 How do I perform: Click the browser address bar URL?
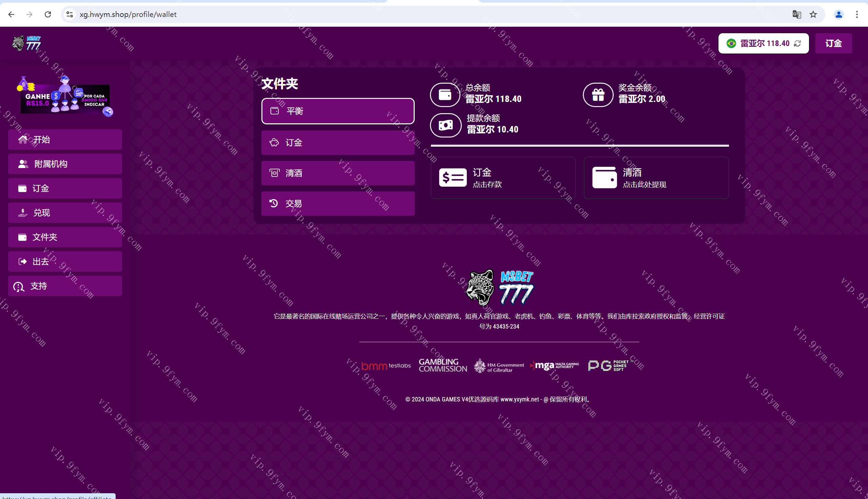point(128,14)
